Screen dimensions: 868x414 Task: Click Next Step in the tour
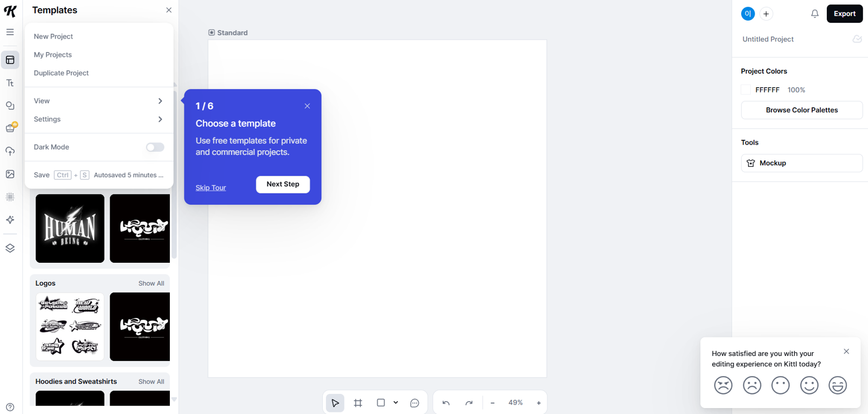click(283, 184)
